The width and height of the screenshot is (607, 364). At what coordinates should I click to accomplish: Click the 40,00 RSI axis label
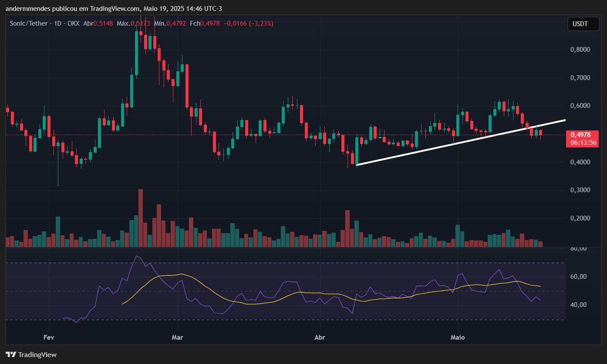click(x=578, y=305)
